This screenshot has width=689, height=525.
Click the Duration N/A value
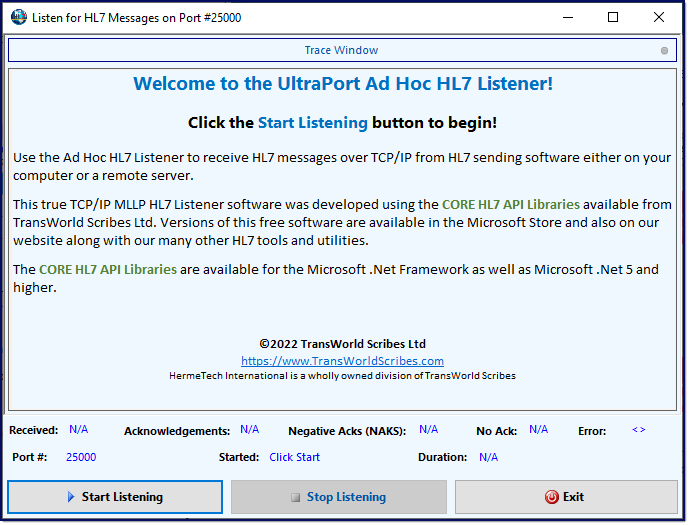pos(489,457)
